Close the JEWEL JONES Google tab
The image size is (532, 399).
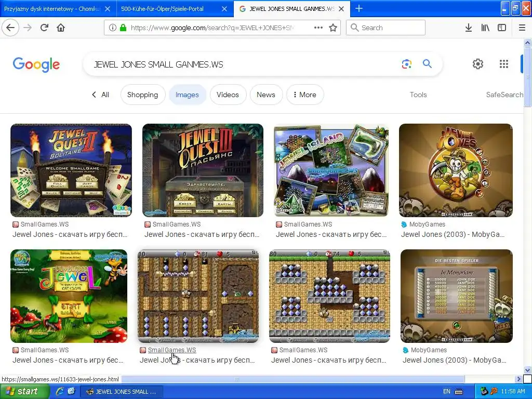point(341,9)
